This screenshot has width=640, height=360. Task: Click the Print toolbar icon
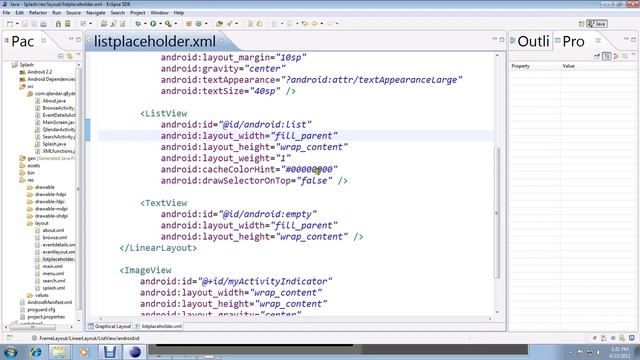(x=43, y=24)
